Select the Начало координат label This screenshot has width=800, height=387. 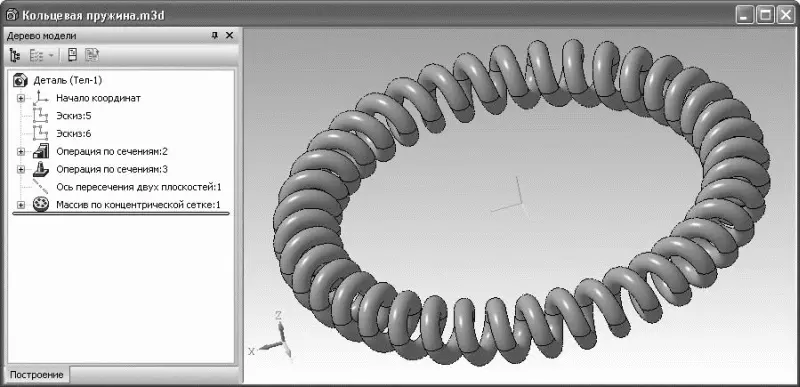tap(98, 98)
